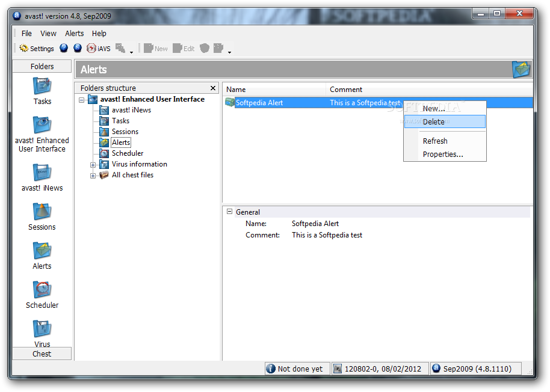Select avast! iNews in the folder tree
This screenshot has height=392, width=550.
point(131,110)
